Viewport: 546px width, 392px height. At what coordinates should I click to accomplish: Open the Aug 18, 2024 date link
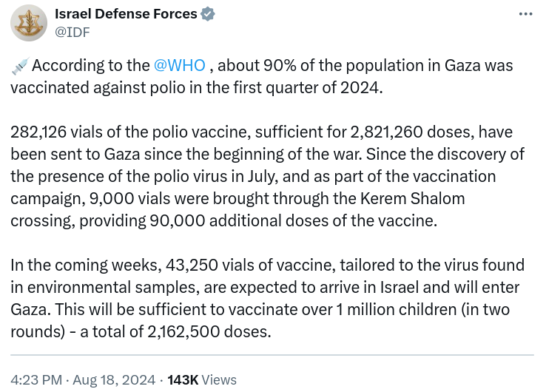click(114, 380)
